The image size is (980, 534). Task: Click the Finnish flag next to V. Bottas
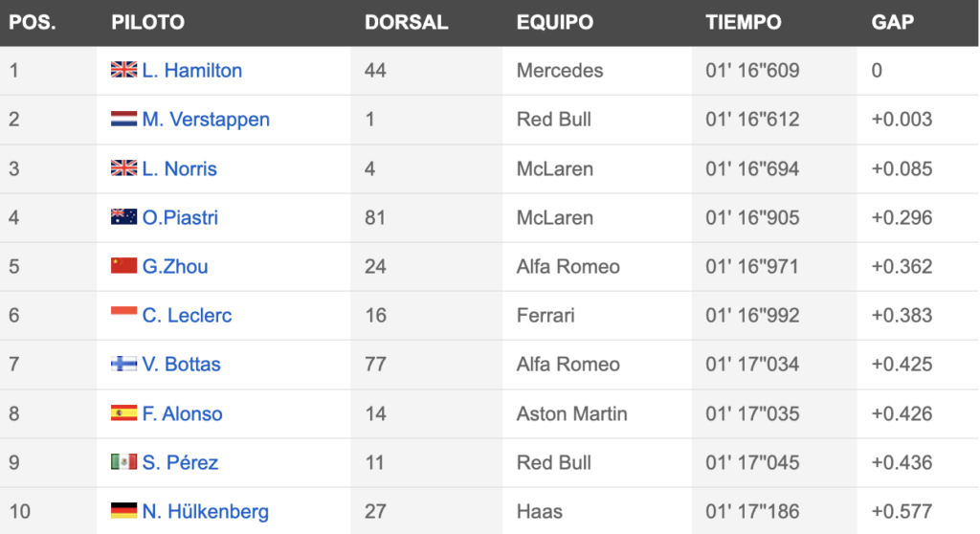123,364
